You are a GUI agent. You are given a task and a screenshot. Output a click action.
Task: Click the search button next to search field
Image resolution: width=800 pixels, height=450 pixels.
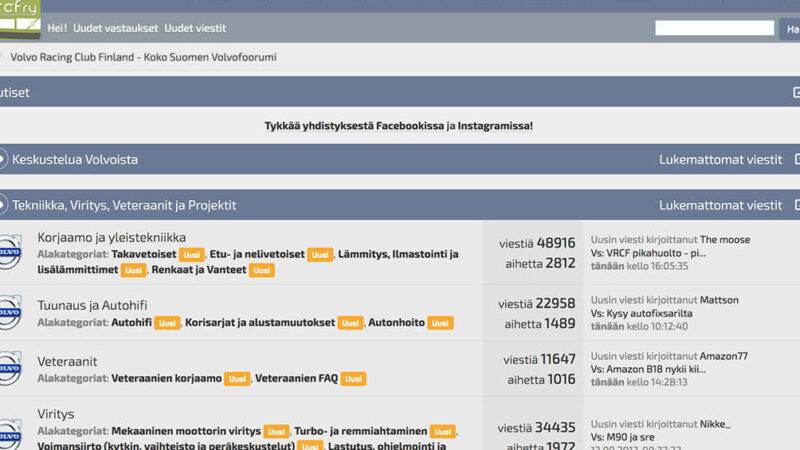click(x=790, y=29)
